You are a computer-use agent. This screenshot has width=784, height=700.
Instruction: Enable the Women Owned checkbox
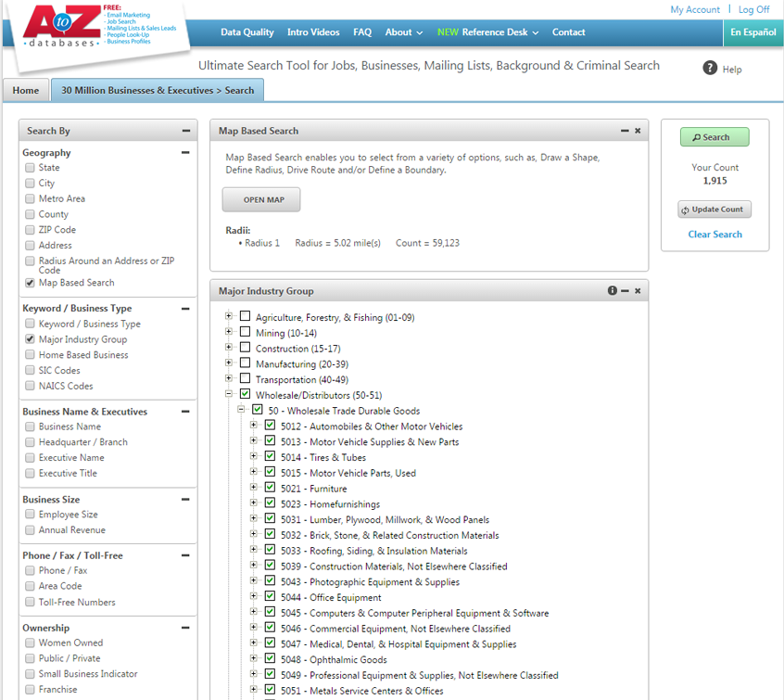click(x=30, y=643)
